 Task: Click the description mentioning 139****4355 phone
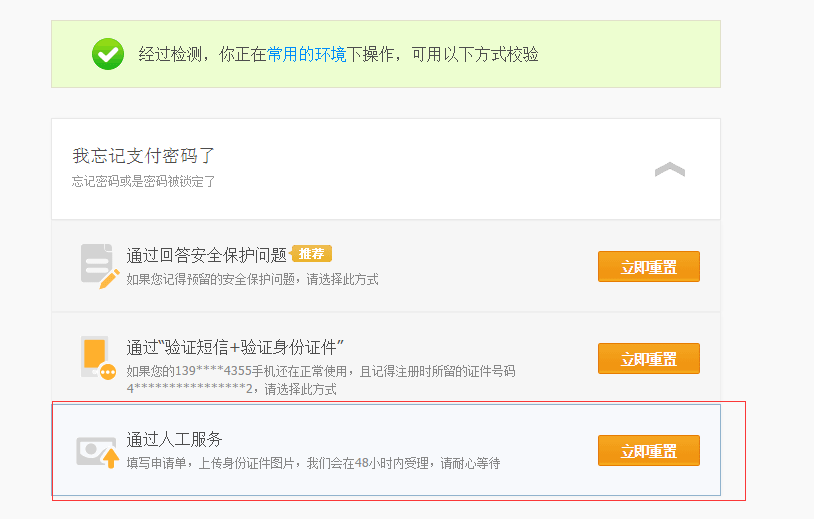pos(321,371)
